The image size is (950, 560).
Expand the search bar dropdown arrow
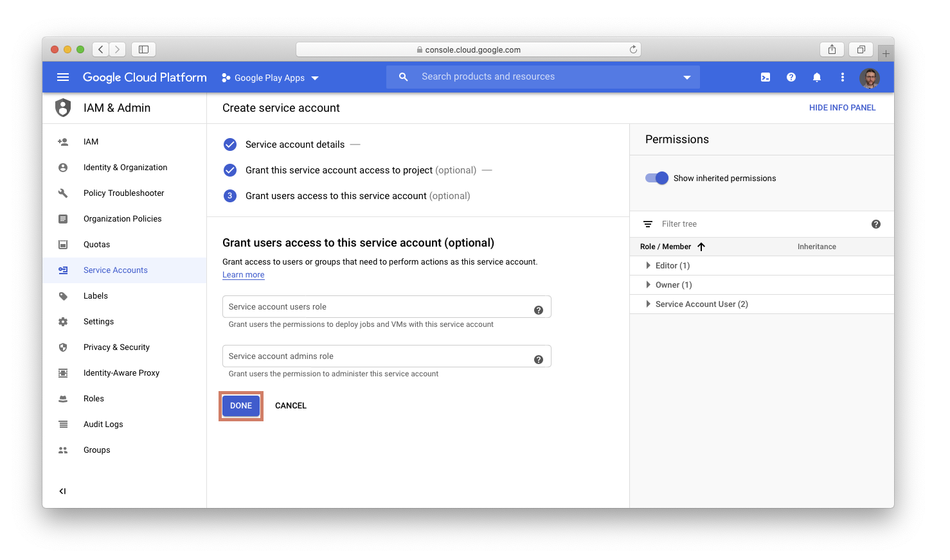pyautogui.click(x=686, y=78)
